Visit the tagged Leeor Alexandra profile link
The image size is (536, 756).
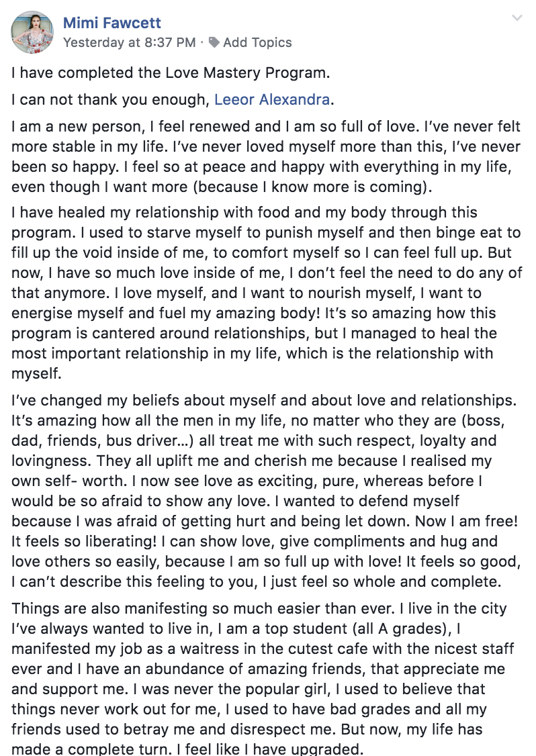pyautogui.click(x=272, y=99)
